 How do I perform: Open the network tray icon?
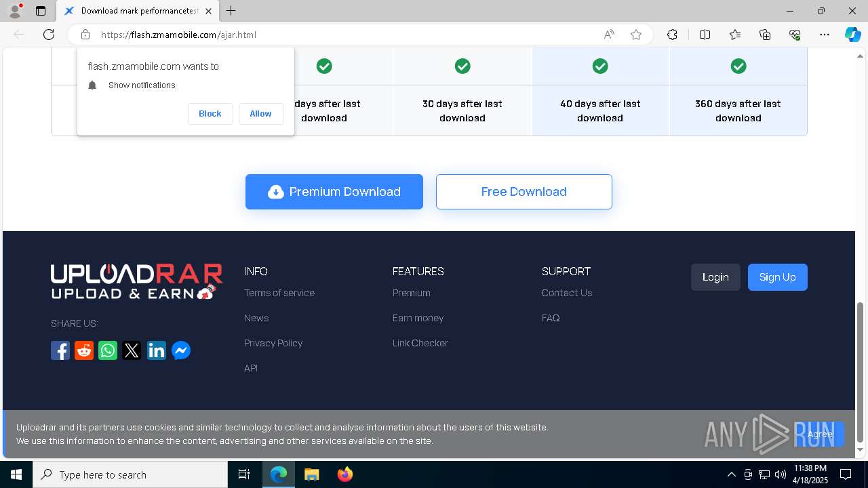pos(764,474)
